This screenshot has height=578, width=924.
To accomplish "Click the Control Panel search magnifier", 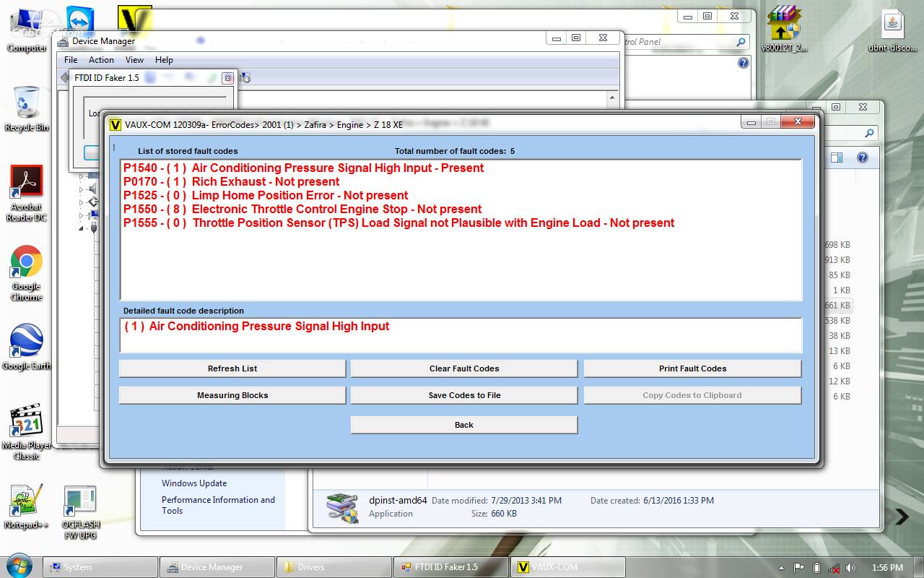I will coord(741,42).
